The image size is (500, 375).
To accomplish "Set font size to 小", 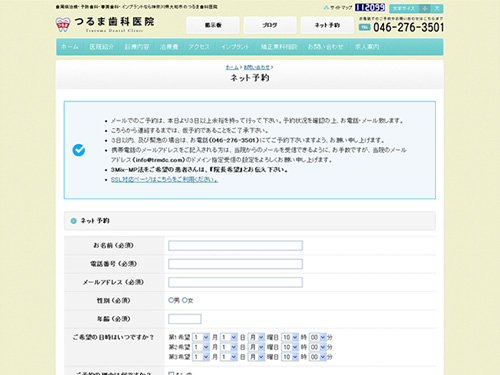I will coord(425,9).
